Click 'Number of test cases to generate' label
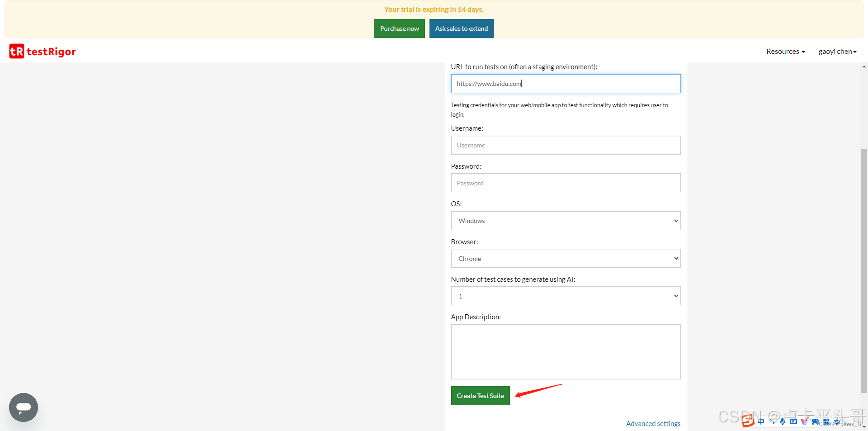Screen dimensions: 868x431 [513, 279]
